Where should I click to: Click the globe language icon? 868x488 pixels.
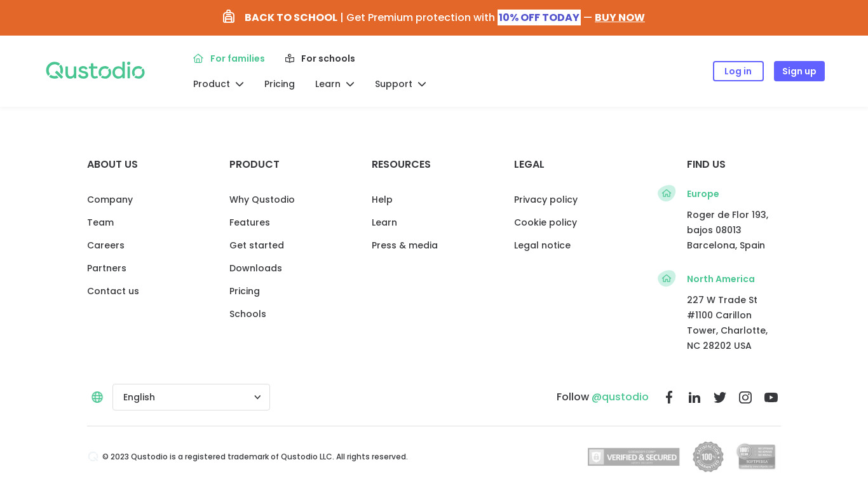point(97,397)
